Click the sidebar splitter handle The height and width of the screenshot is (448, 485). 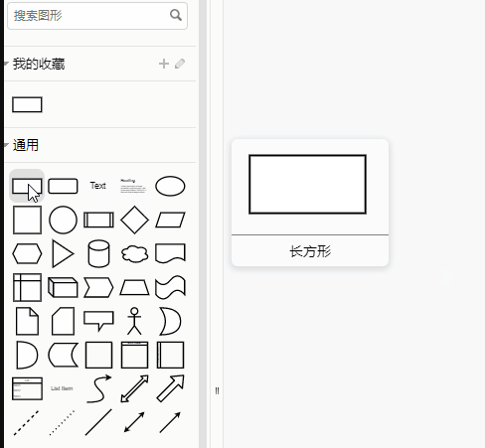tap(217, 391)
